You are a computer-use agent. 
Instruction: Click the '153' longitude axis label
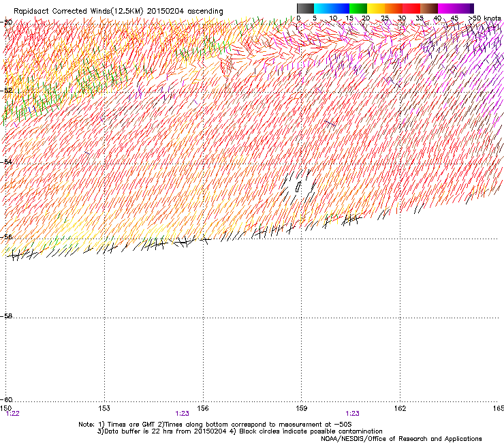(x=104, y=408)
